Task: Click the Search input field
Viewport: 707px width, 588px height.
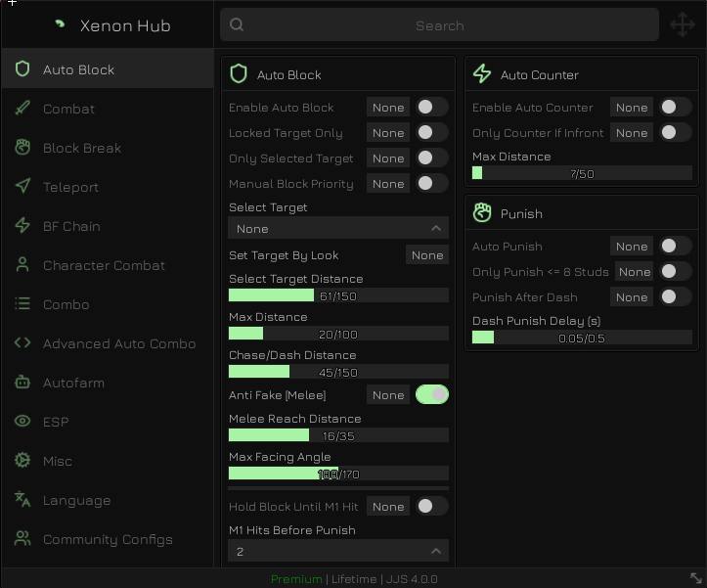Action: [440, 24]
